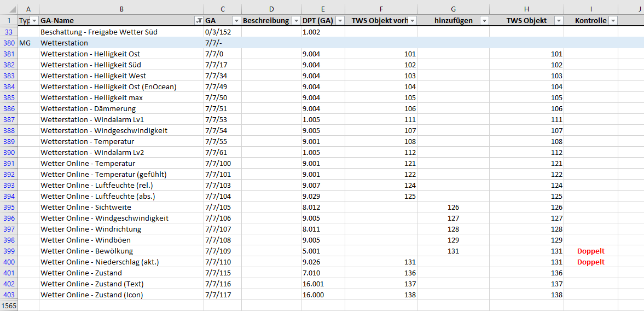Select 'Doppelt' in the Niederschlag row
This screenshot has height=311, width=644.
(x=590, y=262)
